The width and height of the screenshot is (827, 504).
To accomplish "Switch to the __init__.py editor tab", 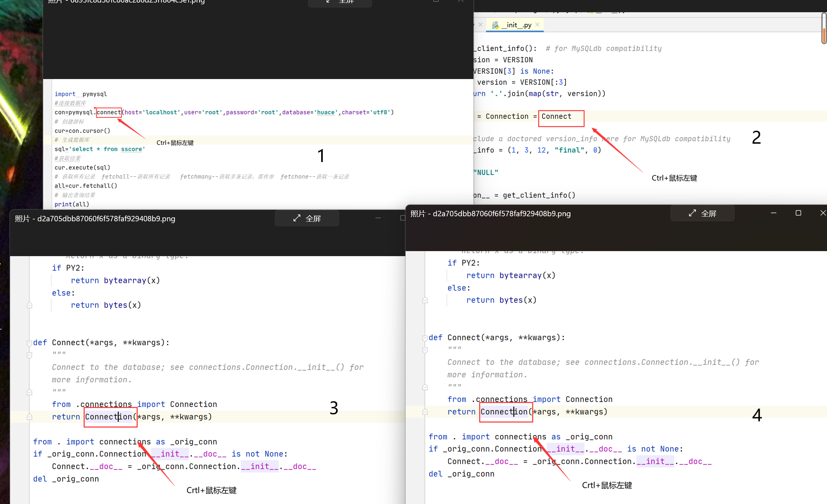I will pos(516,25).
